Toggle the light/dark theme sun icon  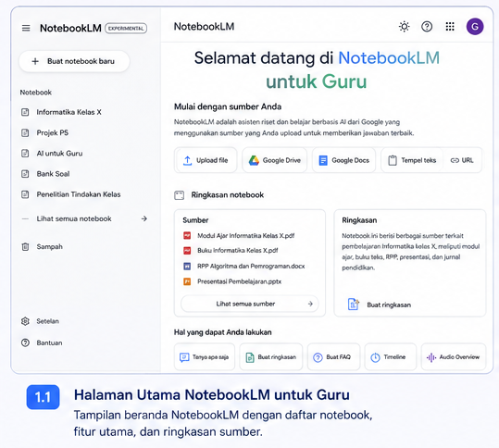click(405, 27)
